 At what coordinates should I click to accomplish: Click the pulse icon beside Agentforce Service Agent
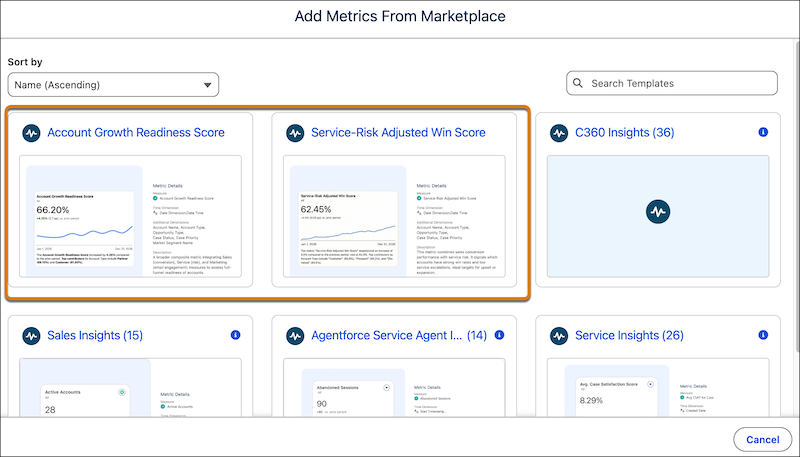[295, 336]
